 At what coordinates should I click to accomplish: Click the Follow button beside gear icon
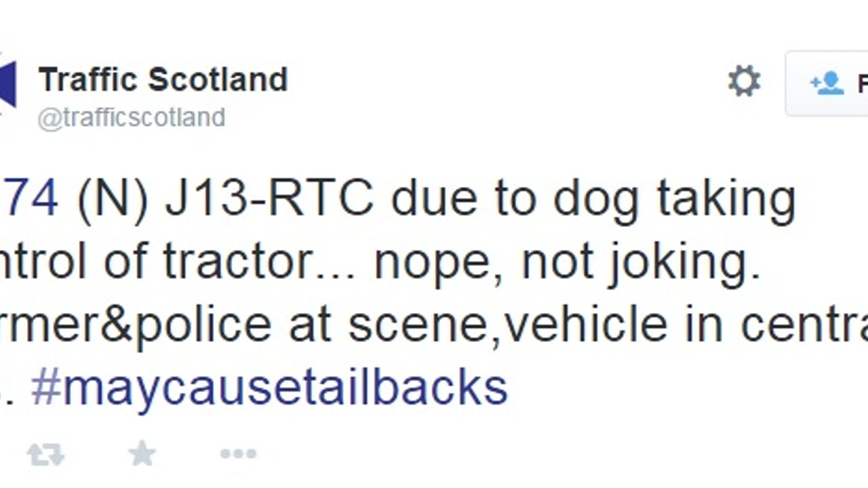[827, 83]
